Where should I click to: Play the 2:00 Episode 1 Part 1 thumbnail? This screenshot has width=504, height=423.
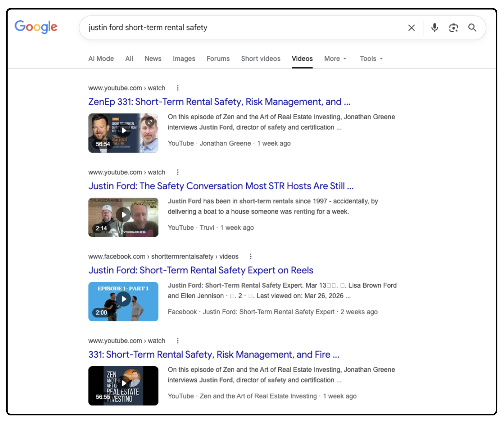click(123, 301)
